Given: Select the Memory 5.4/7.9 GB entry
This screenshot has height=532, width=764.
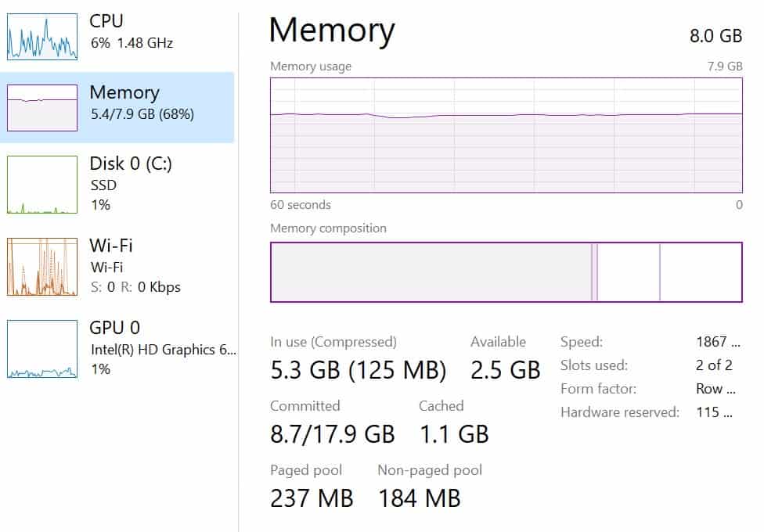Looking at the screenshot, I should [x=117, y=107].
